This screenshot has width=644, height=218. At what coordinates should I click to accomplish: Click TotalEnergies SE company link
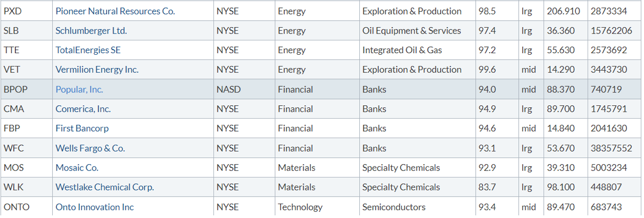pos(88,51)
